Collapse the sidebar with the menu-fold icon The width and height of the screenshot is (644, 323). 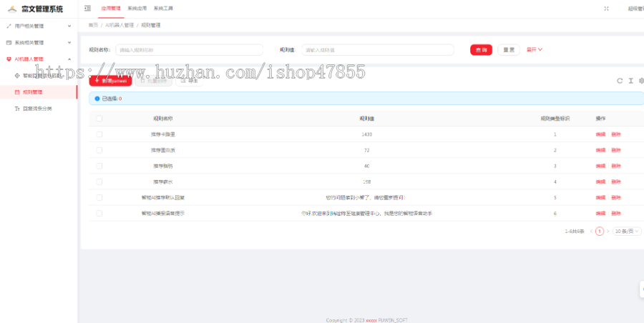pos(87,8)
